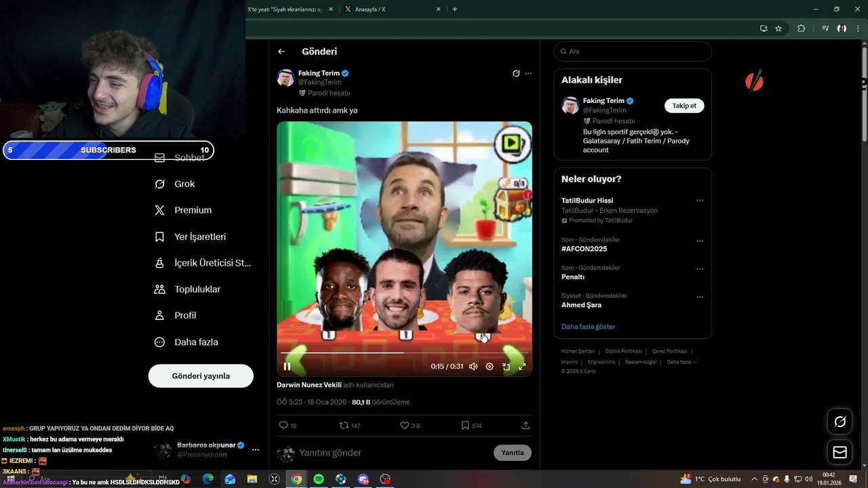Close the Anasayfa / X tab
Screen dimensions: 868x488
coord(438,9)
